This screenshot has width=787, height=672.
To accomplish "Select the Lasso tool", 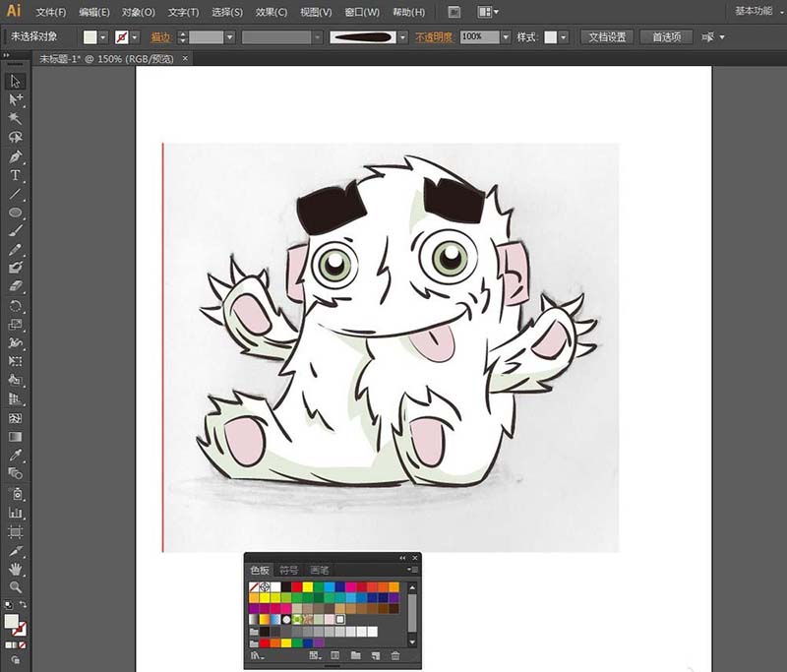I will [15, 137].
